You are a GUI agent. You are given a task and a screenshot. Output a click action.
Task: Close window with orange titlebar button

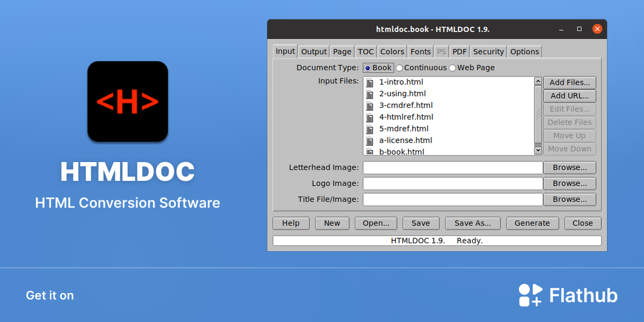[x=597, y=29]
